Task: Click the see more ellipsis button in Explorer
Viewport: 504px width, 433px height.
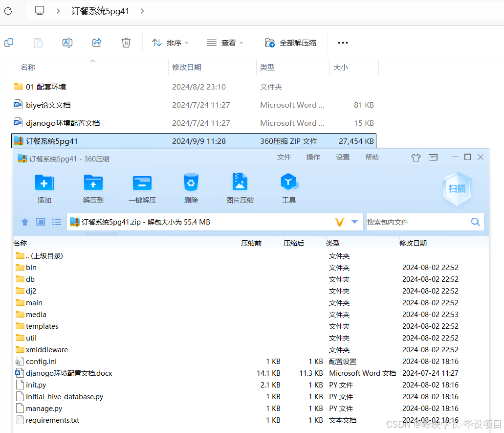Action: 342,43
